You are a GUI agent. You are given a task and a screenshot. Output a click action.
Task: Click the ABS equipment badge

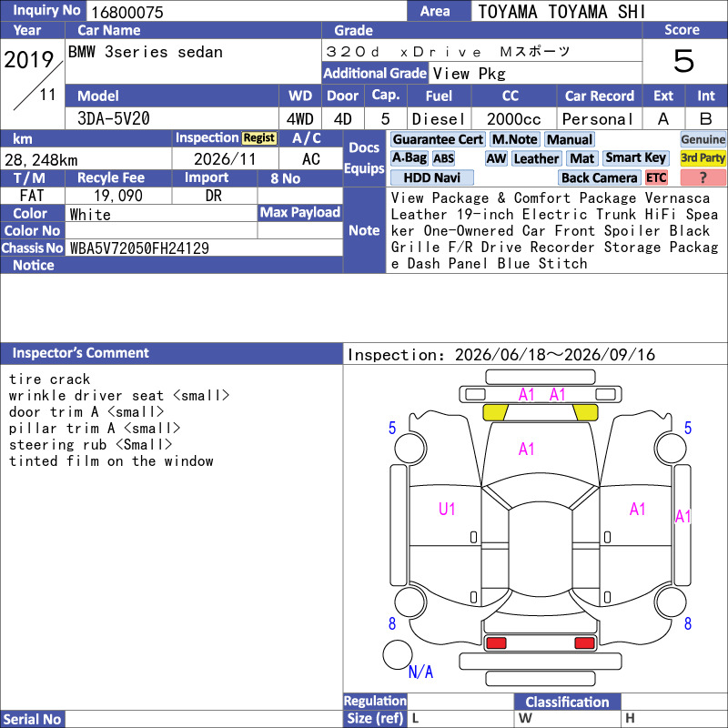443,158
